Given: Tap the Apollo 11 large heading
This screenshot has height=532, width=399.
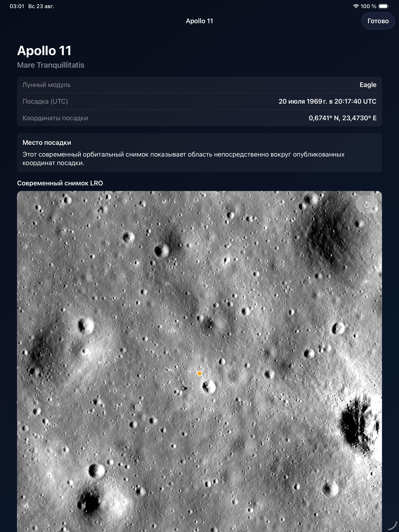Looking at the screenshot, I should pyautogui.click(x=44, y=51).
